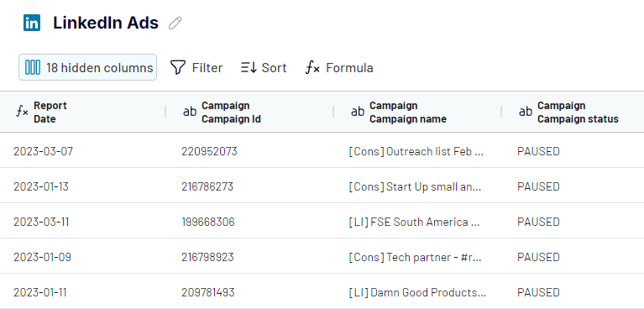Image resolution: width=644 pixels, height=309 pixels.
Task: Select campaign id 220952073
Action: [x=209, y=151]
